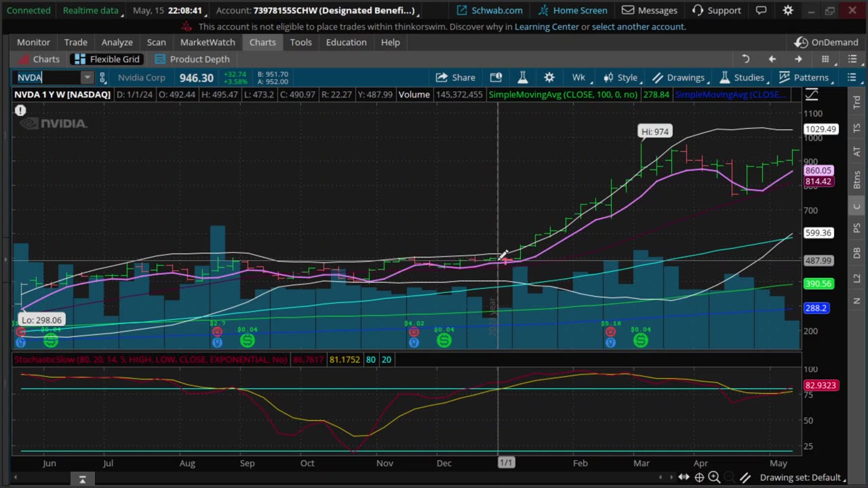Open application settings gear at top
This screenshot has width=868, height=488.
tap(788, 10)
